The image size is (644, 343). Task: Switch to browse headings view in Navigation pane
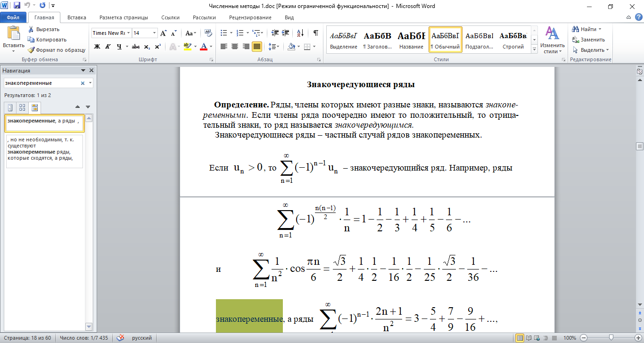click(x=10, y=107)
